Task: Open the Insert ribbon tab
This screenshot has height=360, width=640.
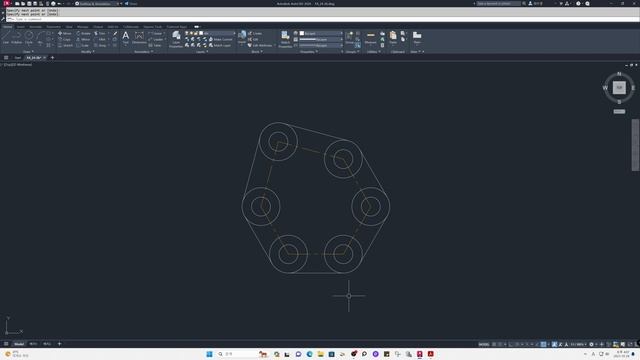Action: 20,27
